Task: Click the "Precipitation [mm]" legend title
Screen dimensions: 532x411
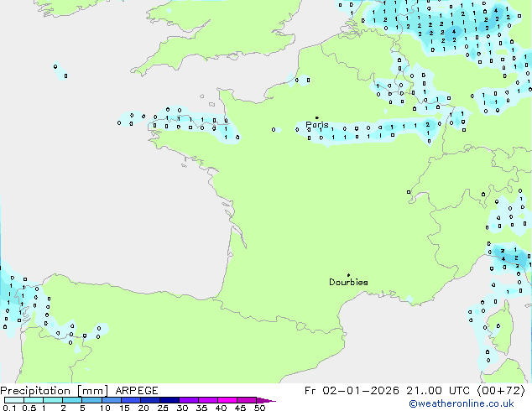Action: (54, 391)
